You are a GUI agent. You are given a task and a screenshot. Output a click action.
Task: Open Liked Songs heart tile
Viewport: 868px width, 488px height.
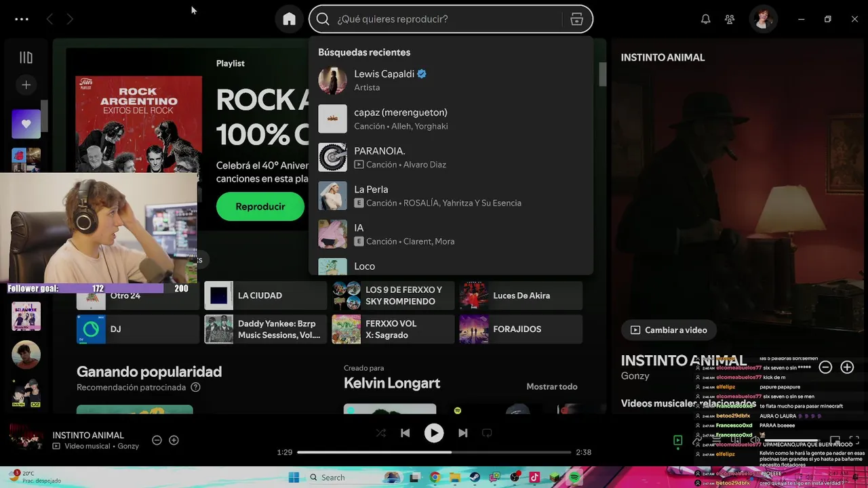point(26,124)
